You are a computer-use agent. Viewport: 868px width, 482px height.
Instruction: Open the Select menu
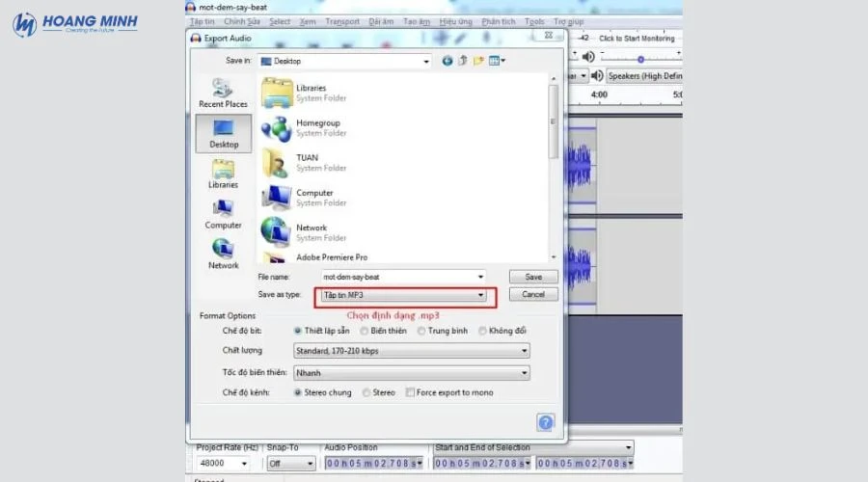[x=280, y=21]
